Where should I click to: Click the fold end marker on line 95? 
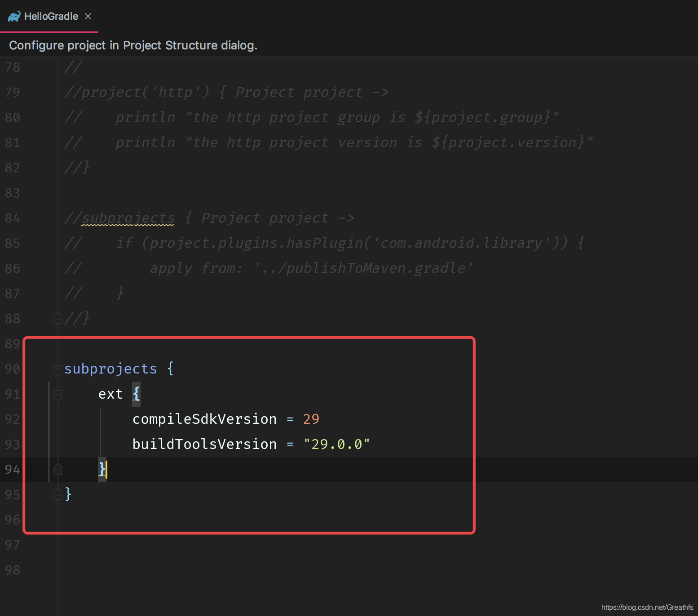tap(58, 494)
